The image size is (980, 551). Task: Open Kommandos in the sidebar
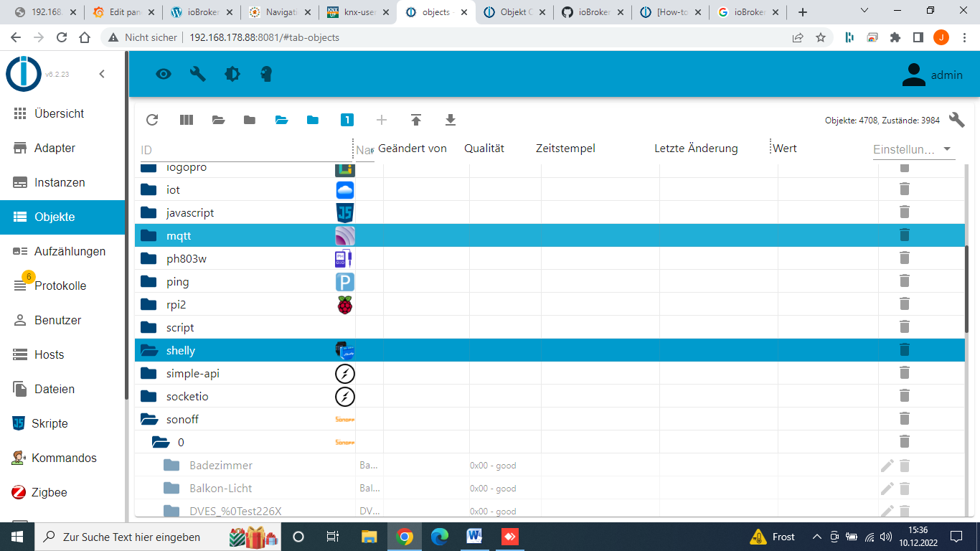point(62,458)
